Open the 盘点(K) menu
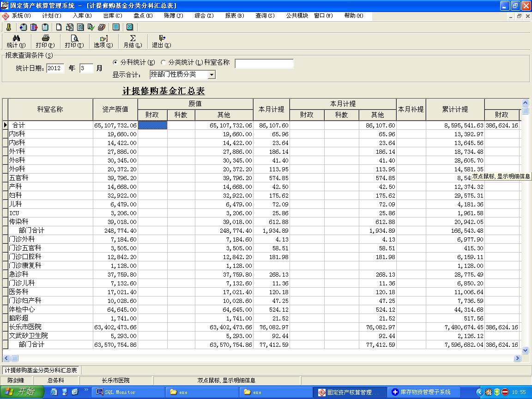The image size is (532, 399). pyautogui.click(x=143, y=16)
